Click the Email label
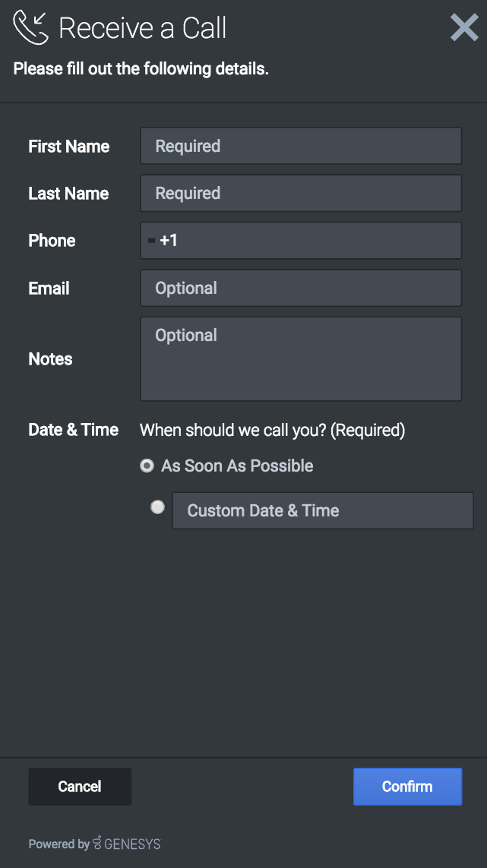Image resolution: width=487 pixels, height=868 pixels. click(x=49, y=289)
